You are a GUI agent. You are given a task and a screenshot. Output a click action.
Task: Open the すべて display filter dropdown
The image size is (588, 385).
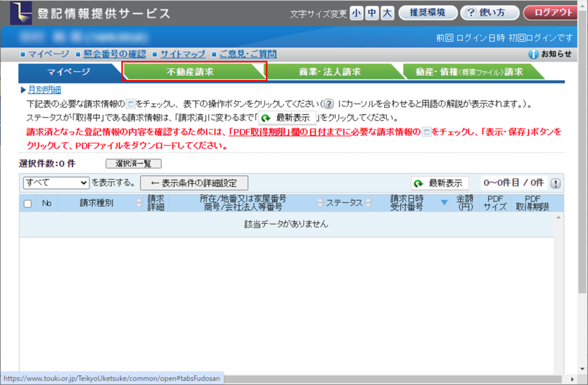[x=56, y=183]
